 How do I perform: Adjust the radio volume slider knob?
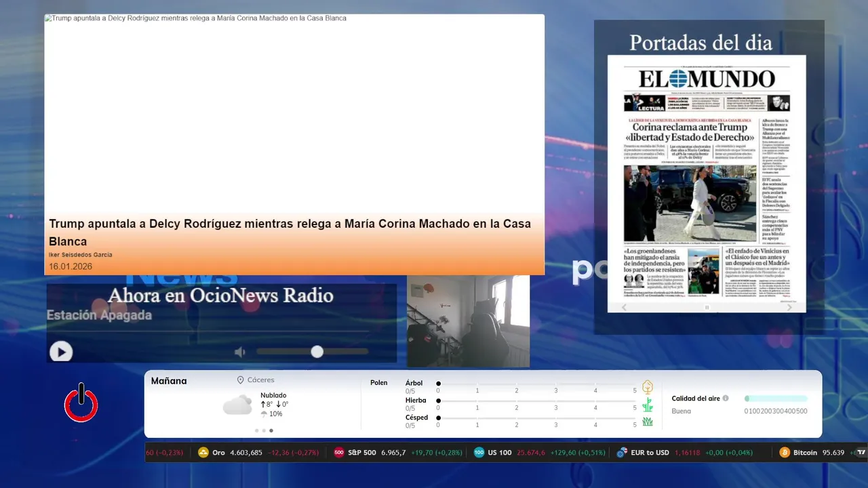point(317,352)
